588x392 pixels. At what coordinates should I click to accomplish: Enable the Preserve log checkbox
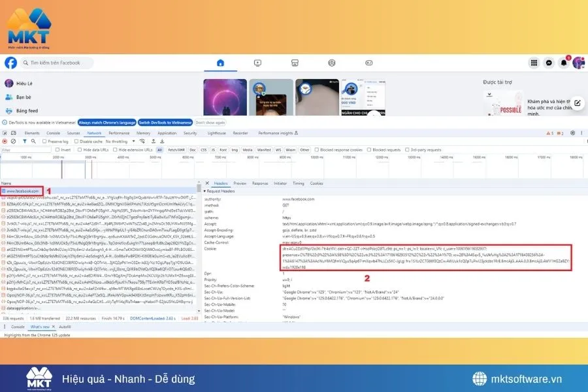(x=43, y=141)
